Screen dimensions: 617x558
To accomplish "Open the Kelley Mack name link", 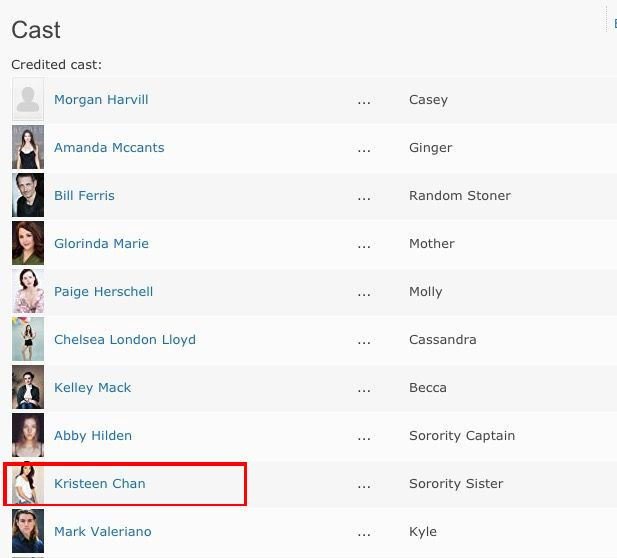I will pyautogui.click(x=93, y=388).
